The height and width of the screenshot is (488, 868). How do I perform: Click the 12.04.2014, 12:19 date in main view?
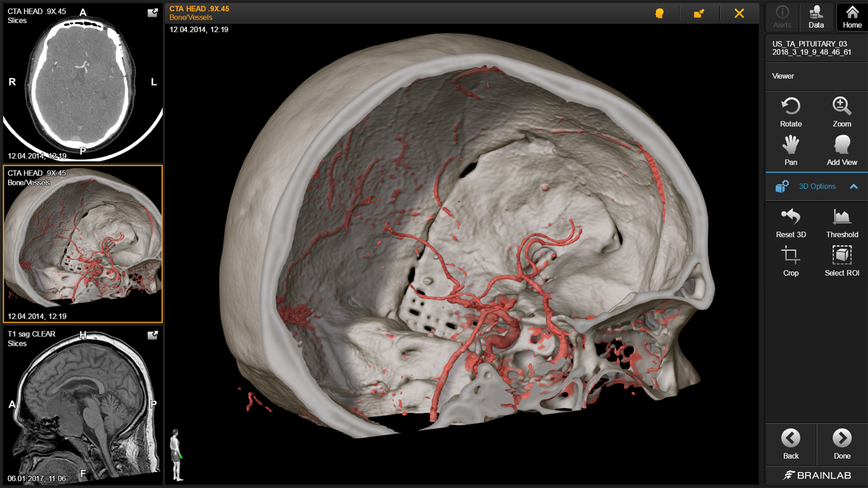199,30
